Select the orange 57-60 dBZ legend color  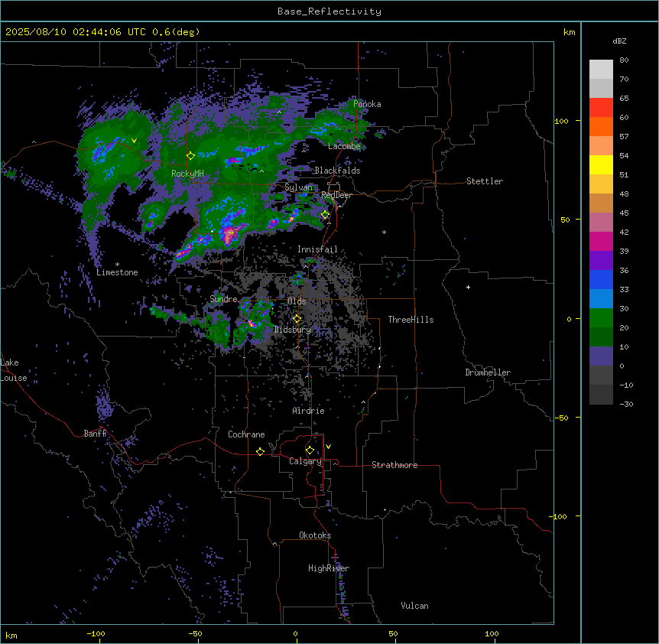coord(601,126)
